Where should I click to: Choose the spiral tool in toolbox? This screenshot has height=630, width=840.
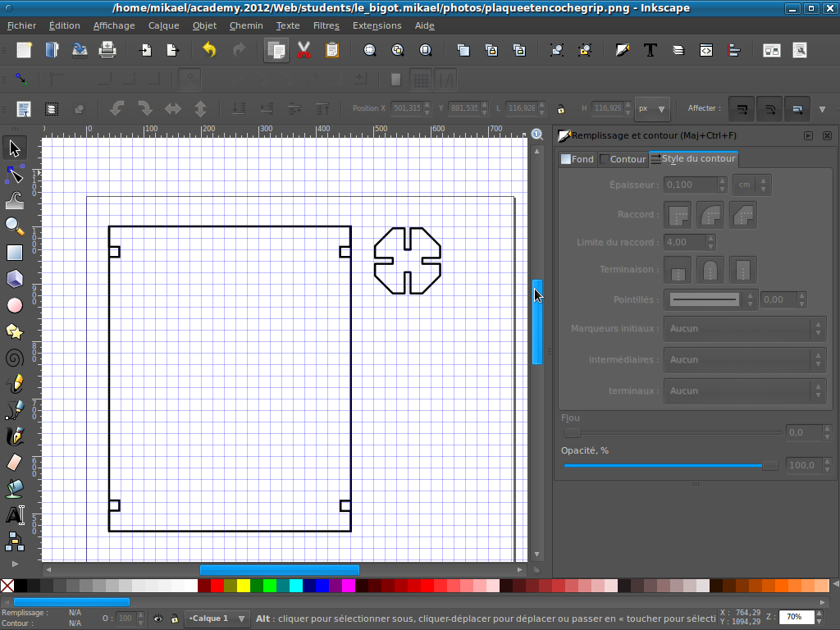15,358
